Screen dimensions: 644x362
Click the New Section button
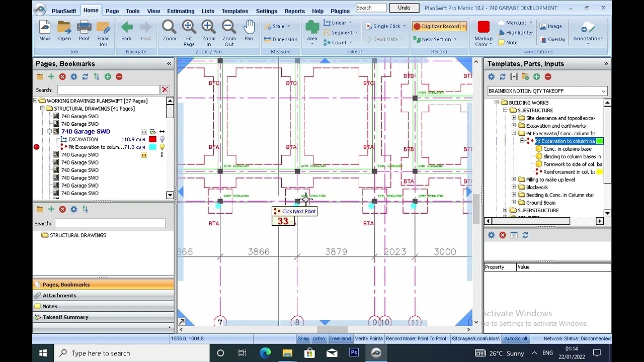point(436,39)
